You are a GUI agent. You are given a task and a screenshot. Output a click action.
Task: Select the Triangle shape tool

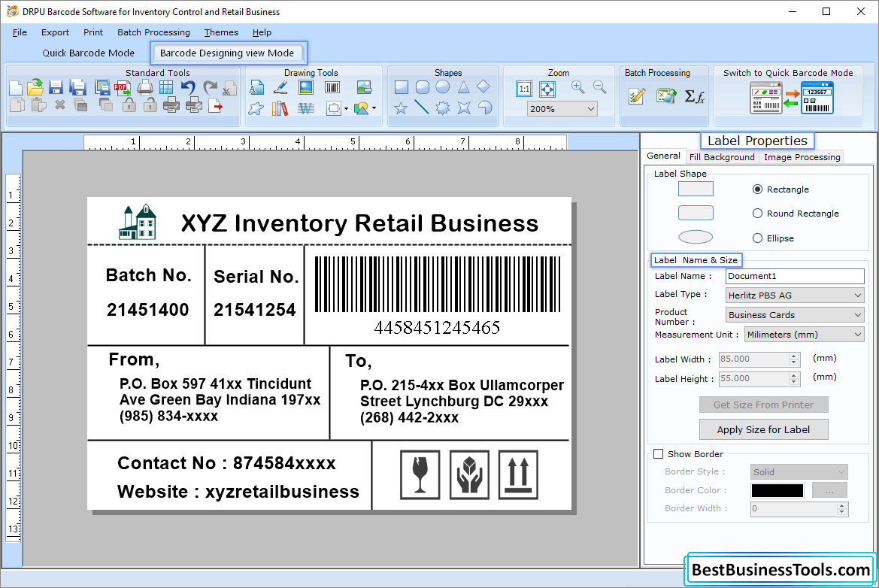[x=463, y=87]
